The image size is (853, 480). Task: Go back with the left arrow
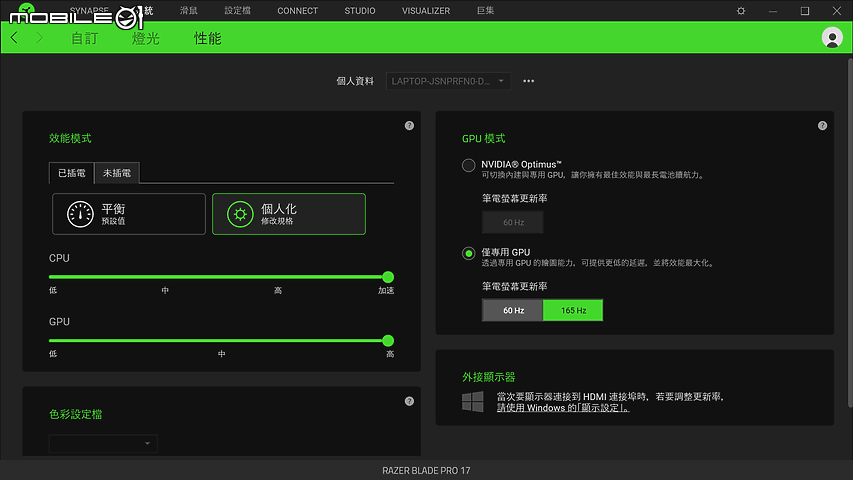[x=14, y=38]
